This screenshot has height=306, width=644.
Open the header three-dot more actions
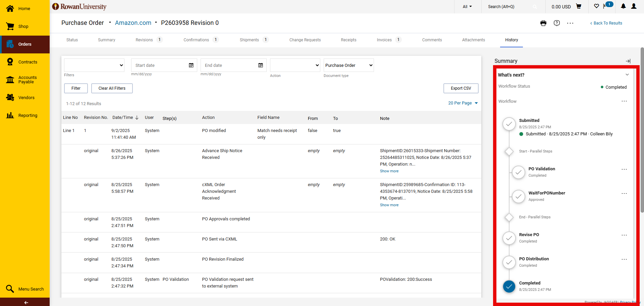(x=570, y=23)
